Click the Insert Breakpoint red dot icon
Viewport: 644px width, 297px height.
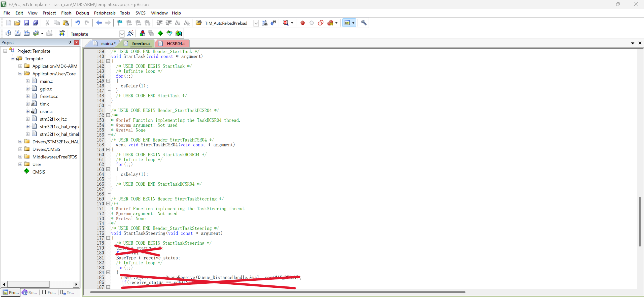coord(302,23)
